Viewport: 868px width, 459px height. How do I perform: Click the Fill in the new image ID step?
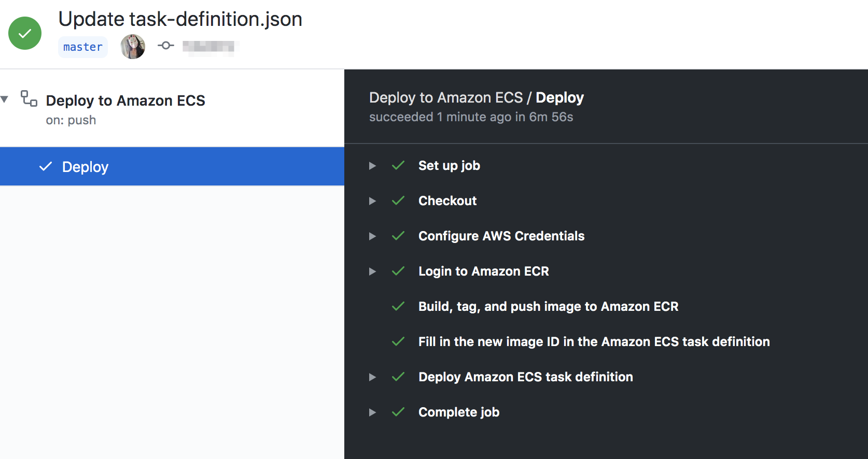tap(593, 341)
